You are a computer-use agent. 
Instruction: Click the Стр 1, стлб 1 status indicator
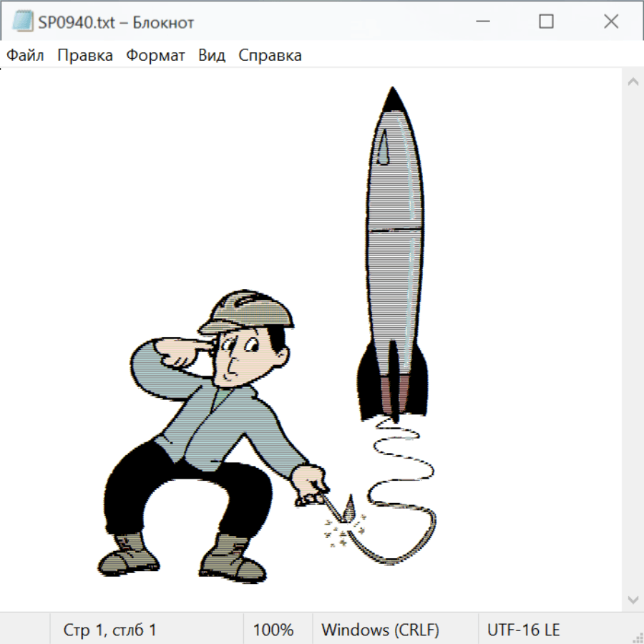point(110,630)
